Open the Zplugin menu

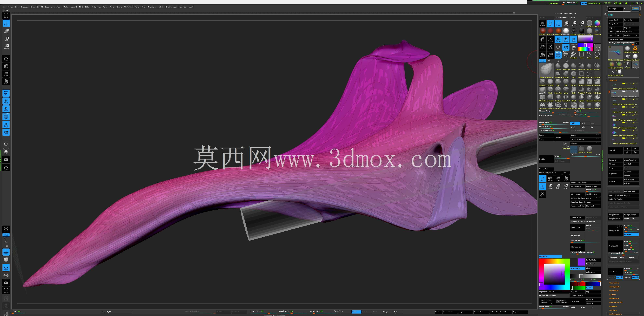[x=161, y=7]
